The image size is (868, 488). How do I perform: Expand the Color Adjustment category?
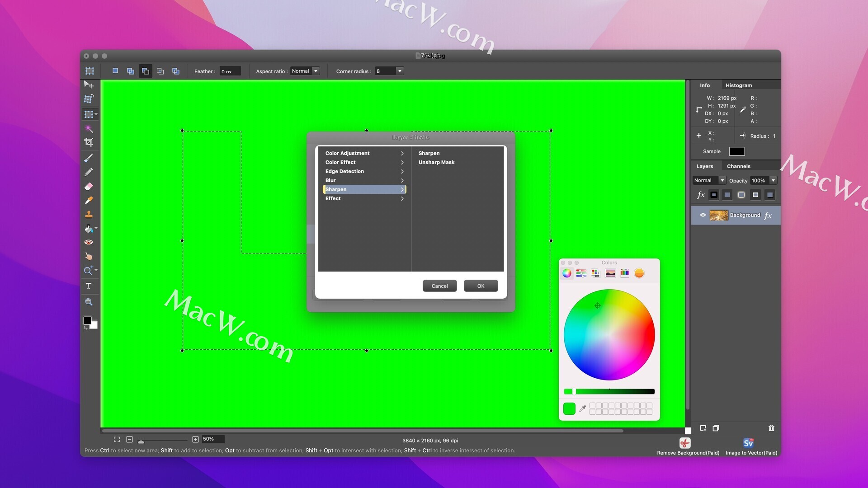coord(364,153)
